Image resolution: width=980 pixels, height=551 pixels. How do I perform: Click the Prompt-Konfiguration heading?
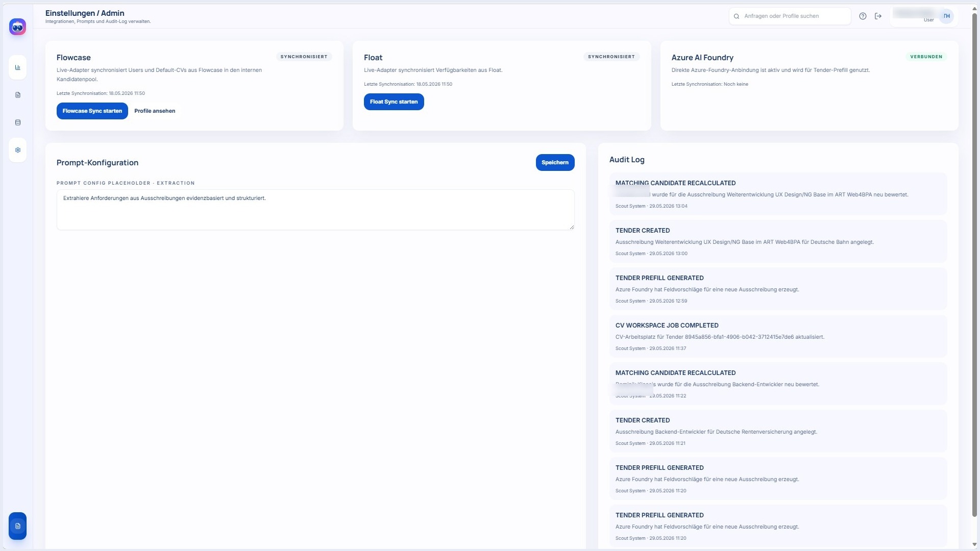click(x=97, y=163)
